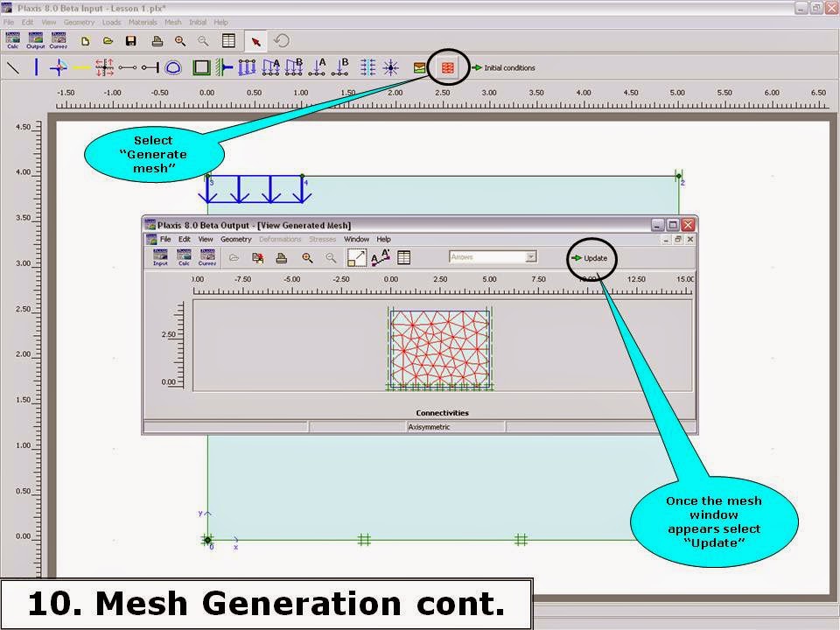Viewport: 840px width, 630px height.
Task: Select the circled Generate mesh tool
Action: coord(446,68)
